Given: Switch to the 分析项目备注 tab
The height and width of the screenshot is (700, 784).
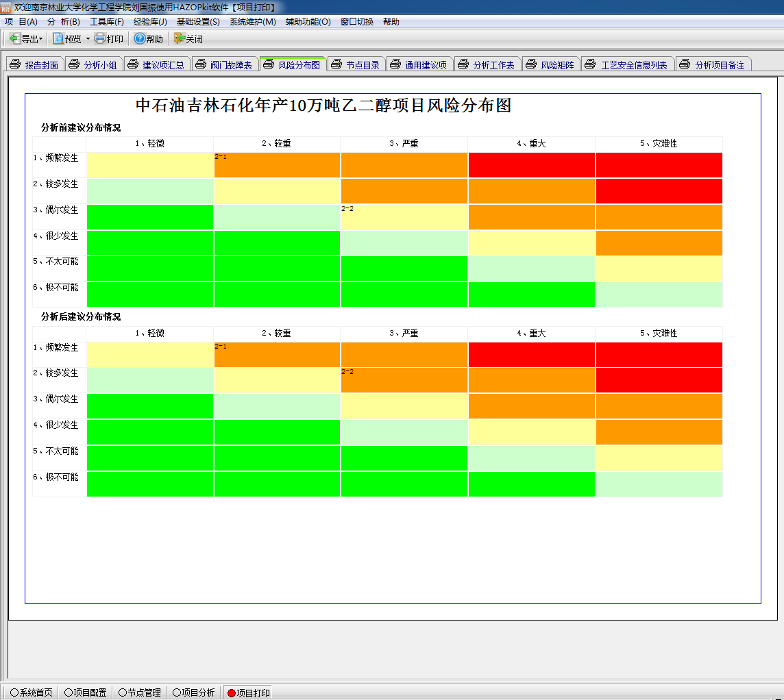Looking at the screenshot, I should coord(713,64).
